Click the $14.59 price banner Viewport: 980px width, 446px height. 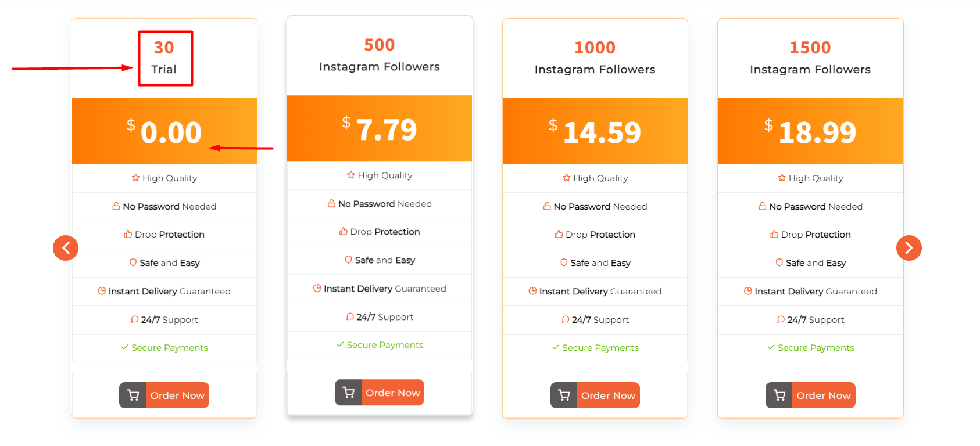[595, 132]
